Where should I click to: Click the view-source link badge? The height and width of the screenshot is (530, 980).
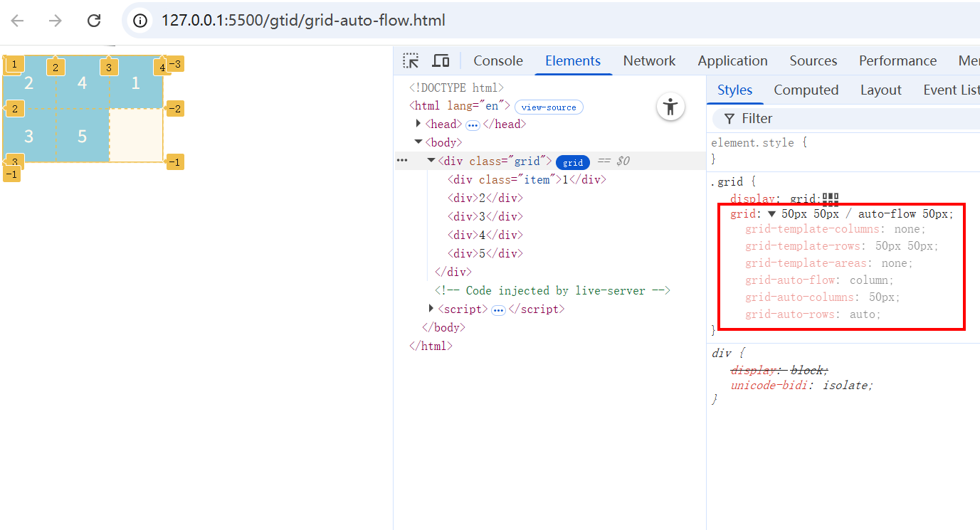pos(549,107)
